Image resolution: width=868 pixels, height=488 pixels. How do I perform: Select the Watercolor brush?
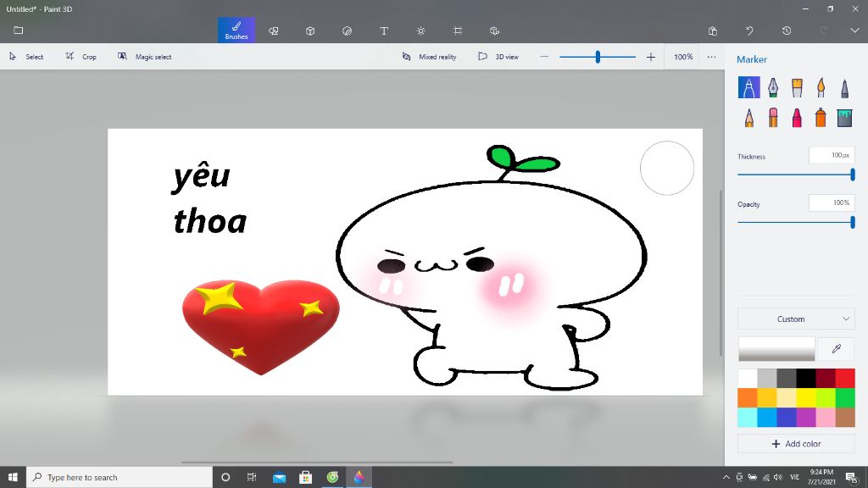(821, 87)
